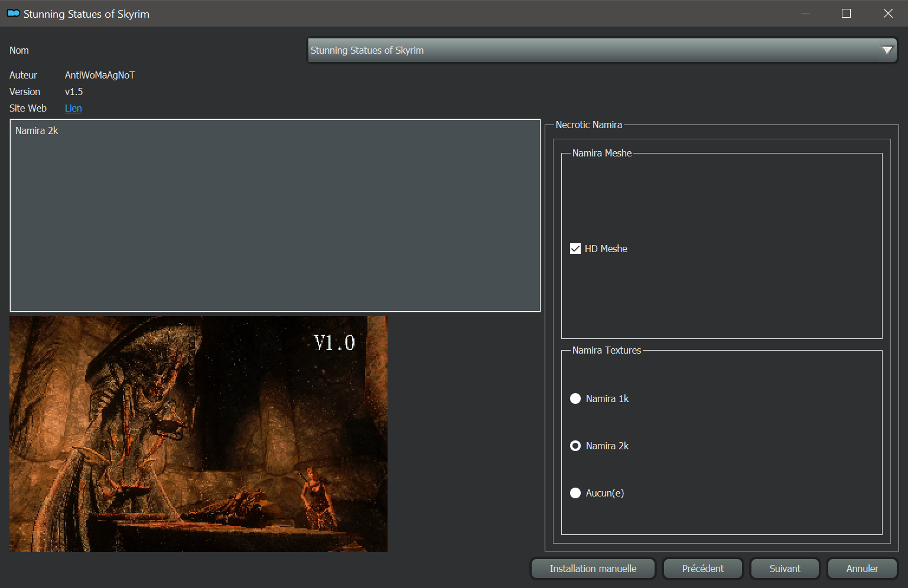Viewport: 908px width, 588px height.
Task: Click the Namira Meshe group label
Action: [x=602, y=153]
